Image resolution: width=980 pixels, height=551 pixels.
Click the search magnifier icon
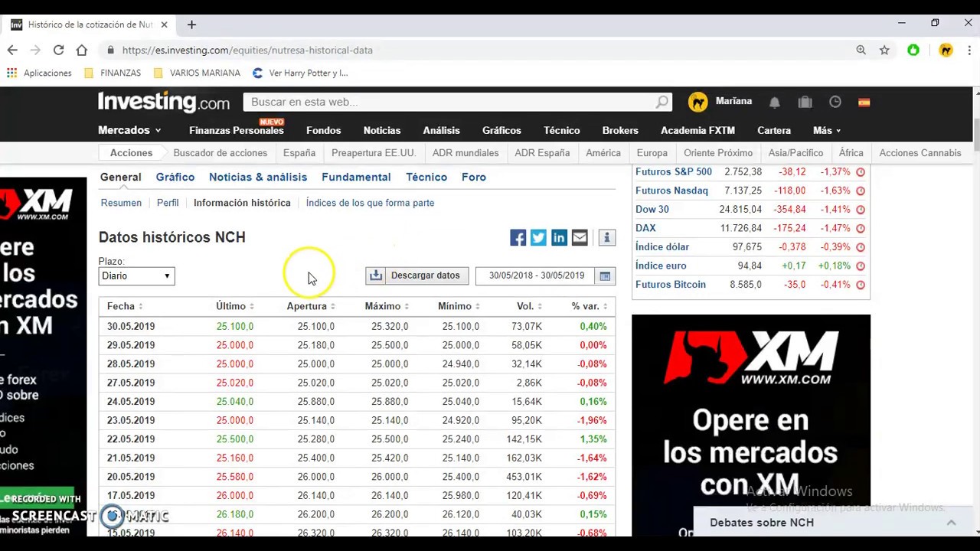click(x=662, y=102)
